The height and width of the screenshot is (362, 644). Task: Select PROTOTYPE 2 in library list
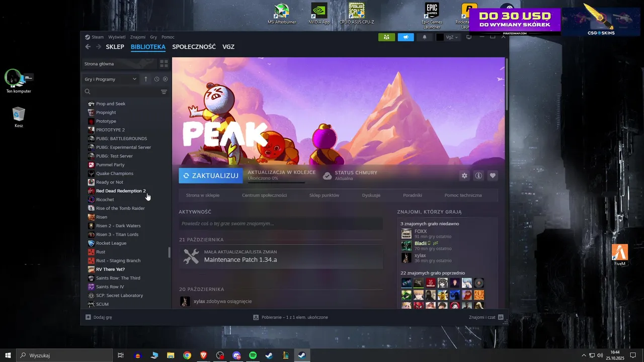[x=110, y=130]
